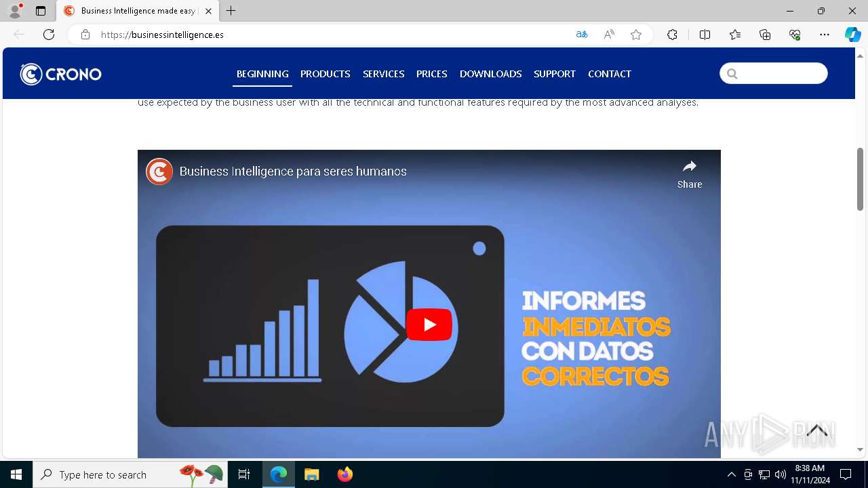The image size is (868, 488).
Task: Open the translate page icon
Action: [x=581, y=35]
